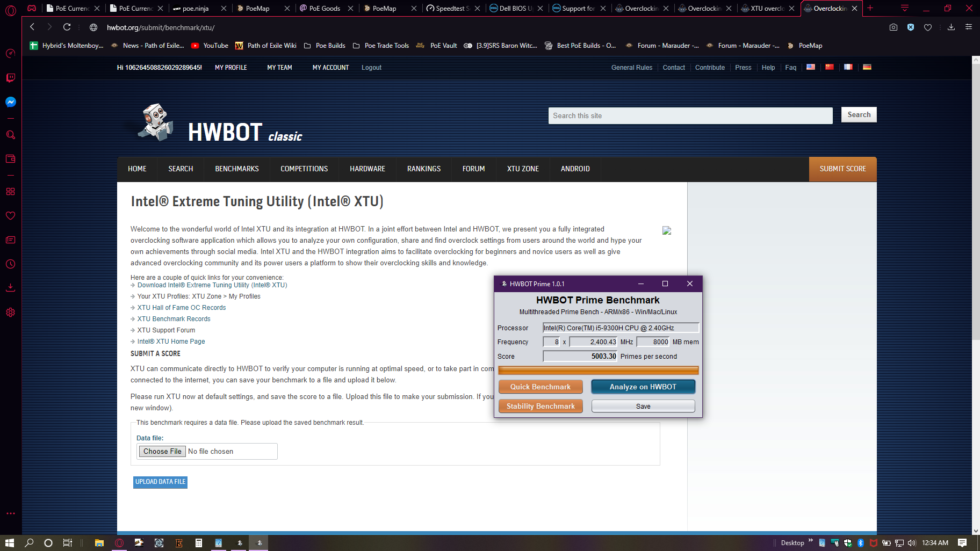The height and width of the screenshot is (551, 980).
Task: Open bookmarks heart in Opera sidebar
Action: (x=10, y=216)
